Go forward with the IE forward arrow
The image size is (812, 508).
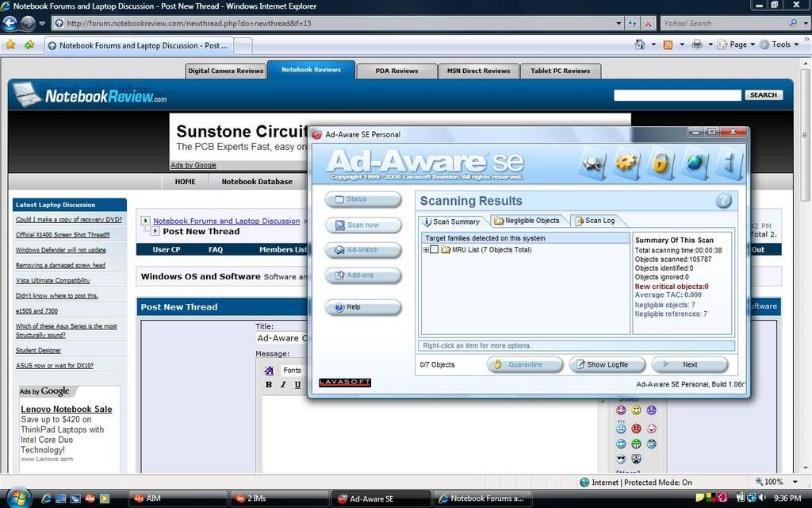[28, 23]
